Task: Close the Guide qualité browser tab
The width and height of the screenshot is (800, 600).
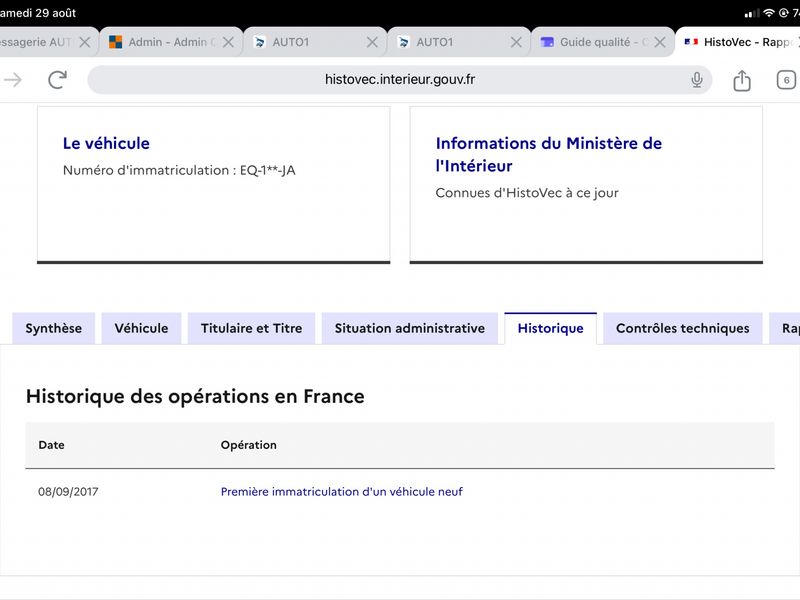Action: click(x=660, y=42)
